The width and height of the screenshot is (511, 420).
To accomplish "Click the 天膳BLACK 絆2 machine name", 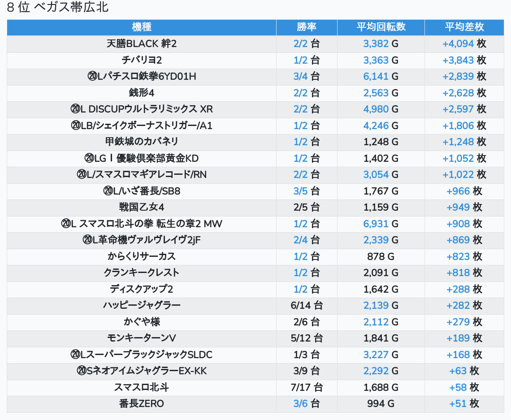I will click(142, 44).
